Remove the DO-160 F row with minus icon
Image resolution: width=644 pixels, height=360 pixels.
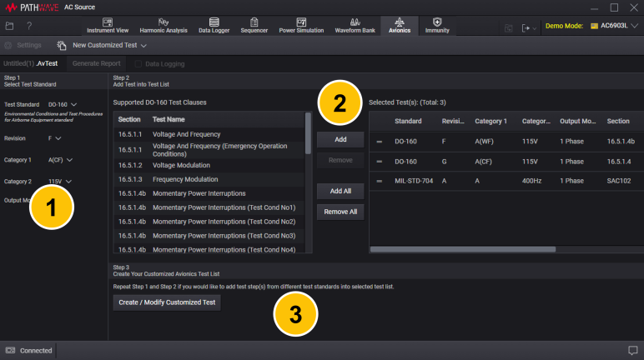tap(379, 142)
